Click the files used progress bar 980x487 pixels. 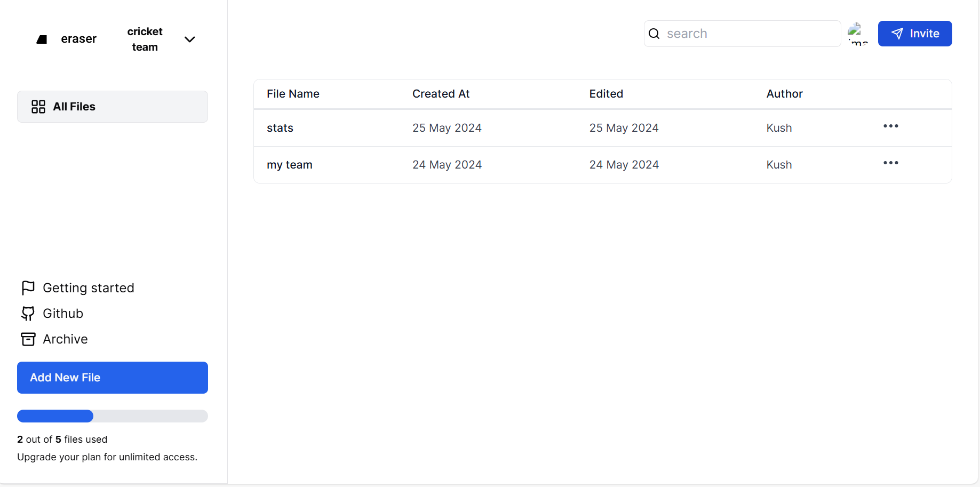pos(112,416)
